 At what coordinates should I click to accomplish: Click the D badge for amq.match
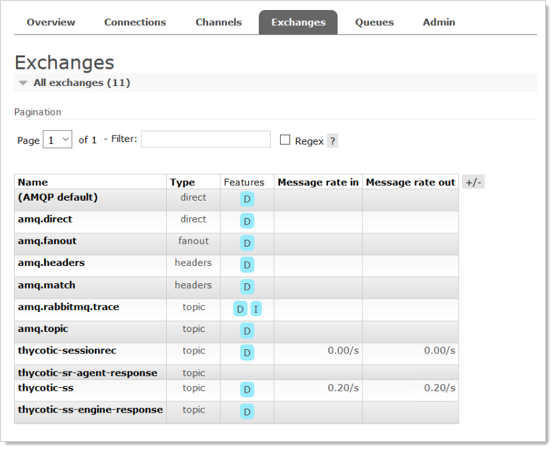pyautogui.click(x=247, y=287)
